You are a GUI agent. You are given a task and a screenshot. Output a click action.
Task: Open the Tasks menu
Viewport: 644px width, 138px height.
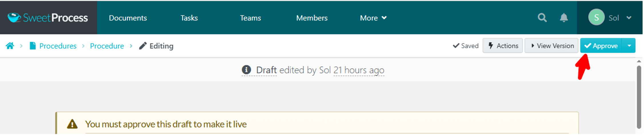(x=189, y=18)
